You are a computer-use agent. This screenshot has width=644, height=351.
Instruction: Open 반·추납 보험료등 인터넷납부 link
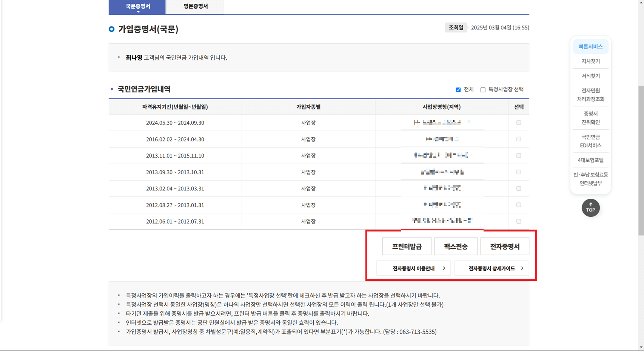coord(590,179)
